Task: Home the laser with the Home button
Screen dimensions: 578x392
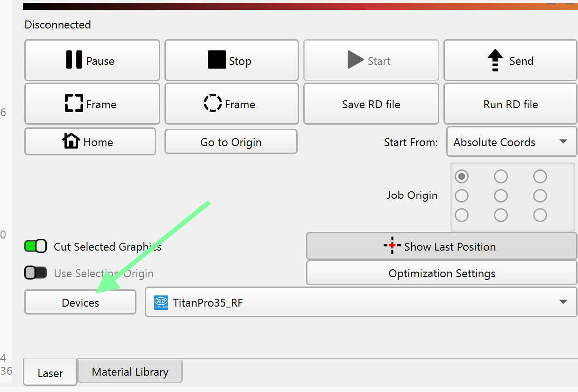Action: click(x=90, y=142)
